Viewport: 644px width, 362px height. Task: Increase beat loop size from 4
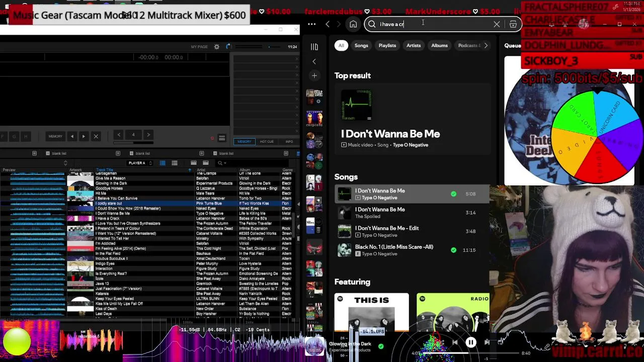pos(148,135)
